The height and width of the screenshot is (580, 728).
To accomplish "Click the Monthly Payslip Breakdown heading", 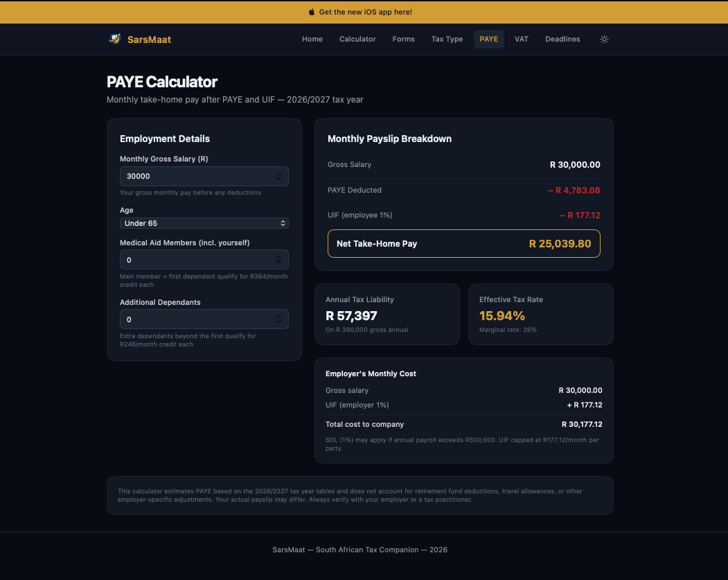I will tap(389, 139).
